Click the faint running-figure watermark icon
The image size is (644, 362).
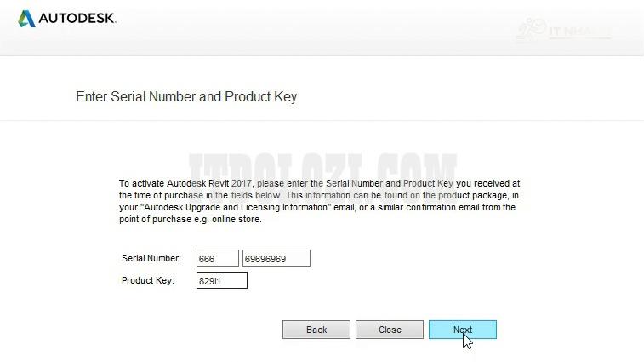click(x=530, y=29)
